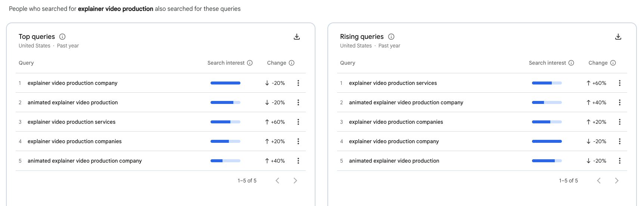Screen dimensions: 644x206
Task: Show Change column info in Top queries
Action: click(x=292, y=63)
